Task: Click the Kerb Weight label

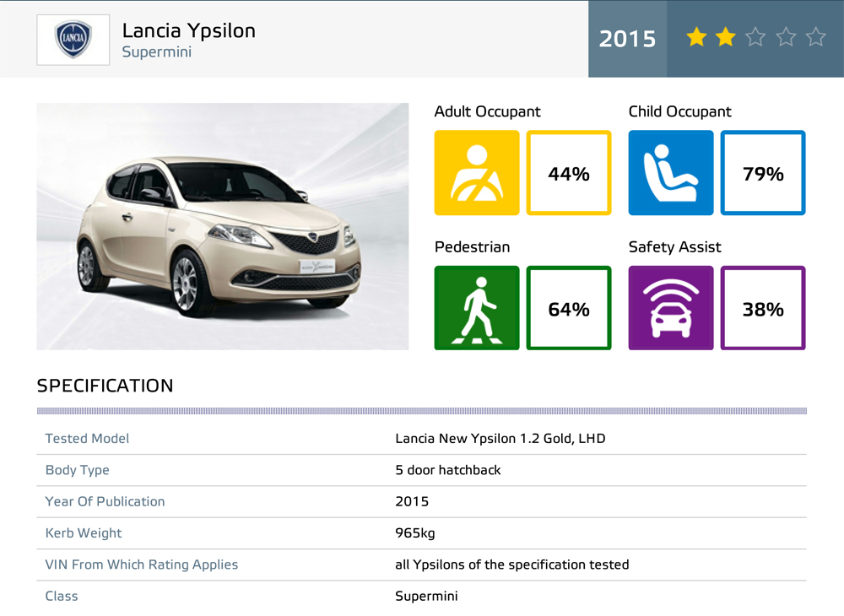Action: pyautogui.click(x=84, y=533)
